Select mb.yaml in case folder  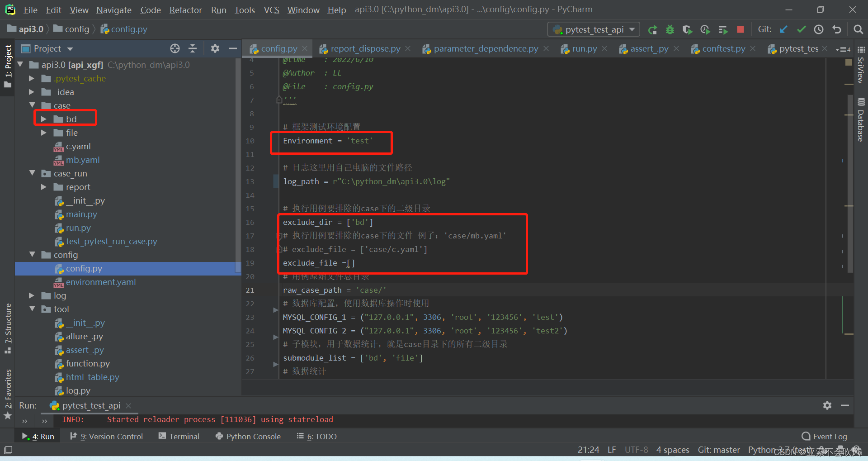pos(82,160)
